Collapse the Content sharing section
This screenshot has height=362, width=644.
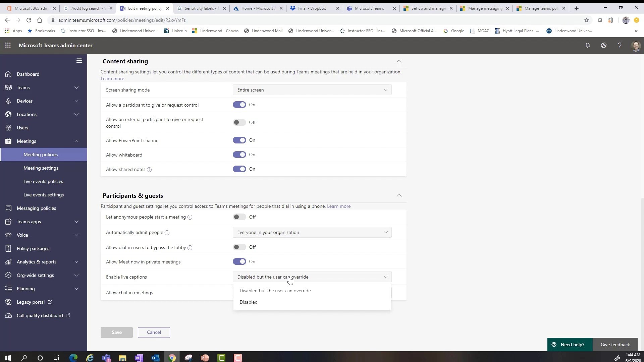[398, 61]
